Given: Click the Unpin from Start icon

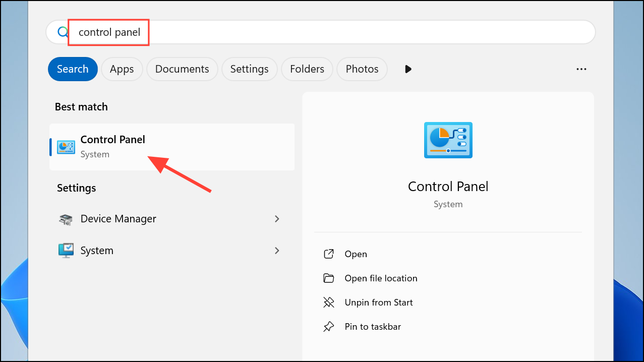Looking at the screenshot, I should pyautogui.click(x=329, y=303).
